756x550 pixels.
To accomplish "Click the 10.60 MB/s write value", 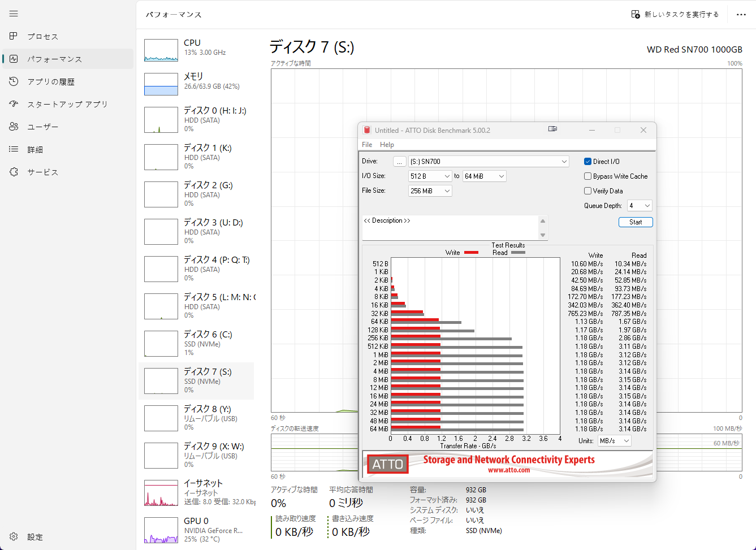I will pyautogui.click(x=587, y=263).
